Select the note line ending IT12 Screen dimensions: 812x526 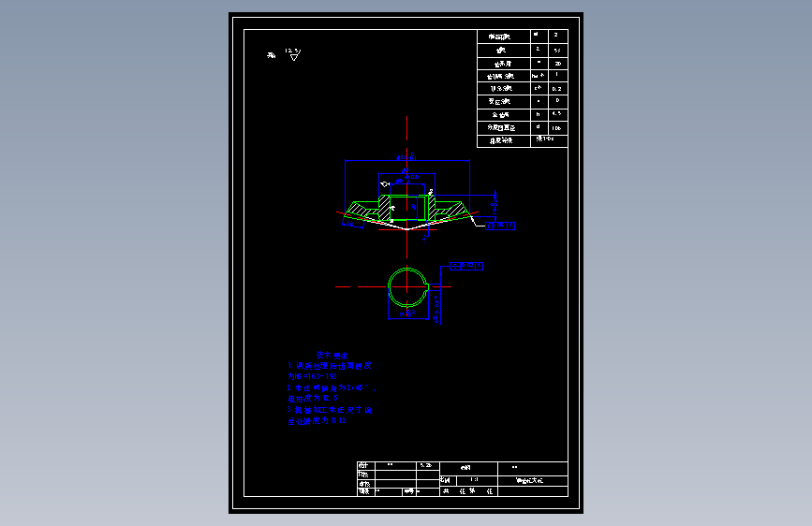[x=317, y=421]
